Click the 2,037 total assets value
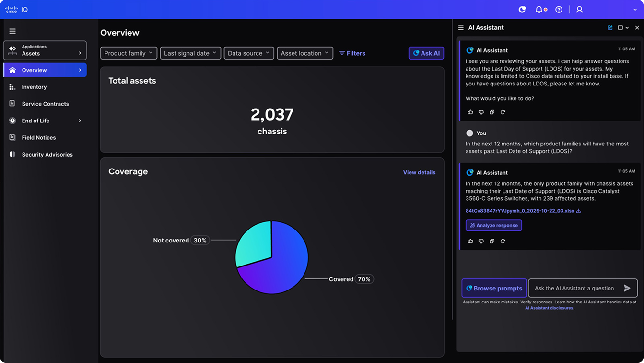This screenshot has width=644, height=363. click(272, 115)
